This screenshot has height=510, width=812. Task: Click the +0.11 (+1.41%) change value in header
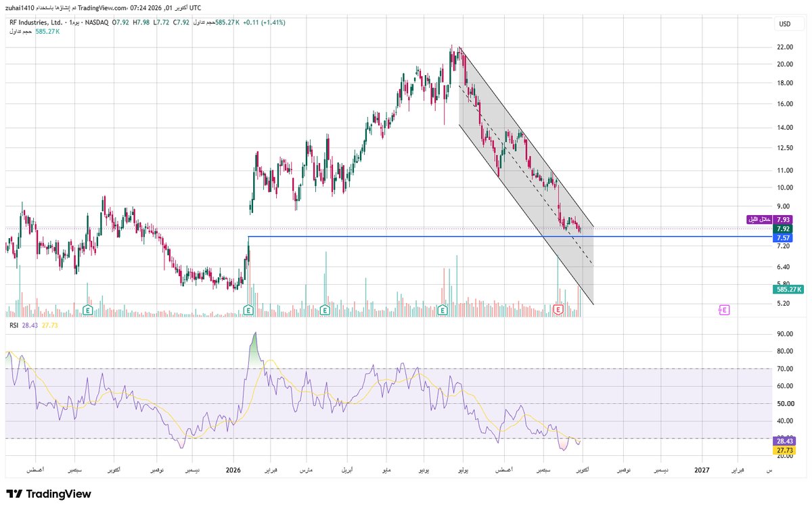[265, 22]
